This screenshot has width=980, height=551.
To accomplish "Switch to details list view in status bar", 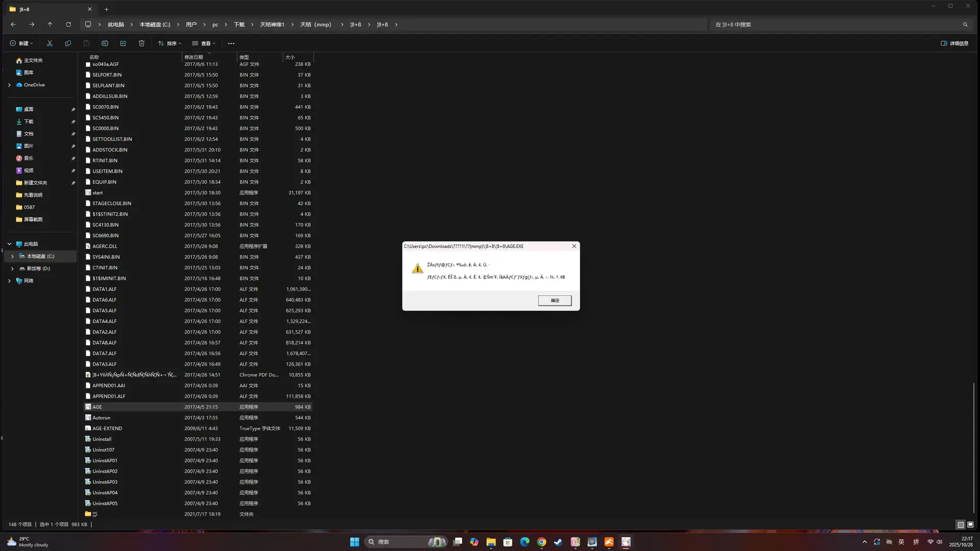I will [961, 524].
